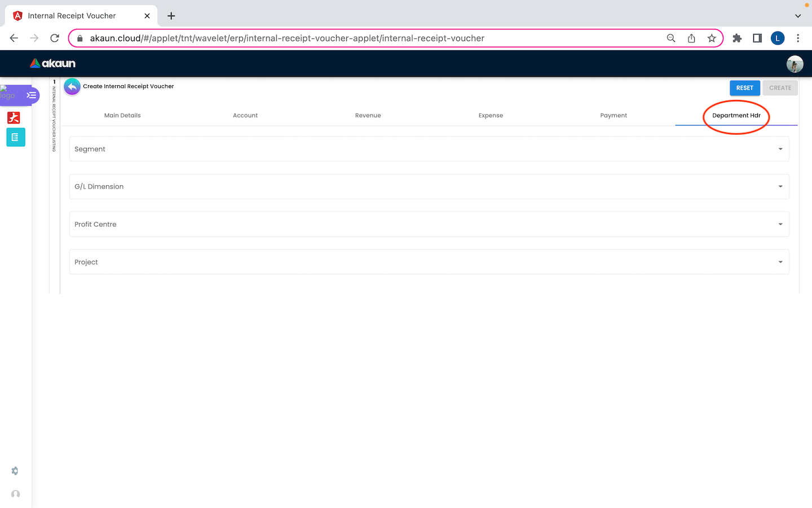Switch to the Revenue tab
Image resolution: width=812 pixels, height=508 pixels.
click(x=368, y=115)
